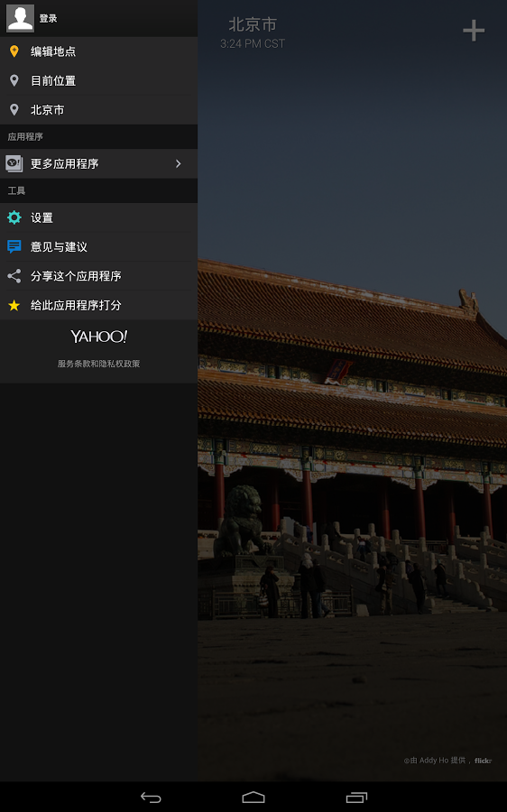The height and width of the screenshot is (812, 507).
Task: Tap the user avatar profile icon
Action: click(x=20, y=18)
